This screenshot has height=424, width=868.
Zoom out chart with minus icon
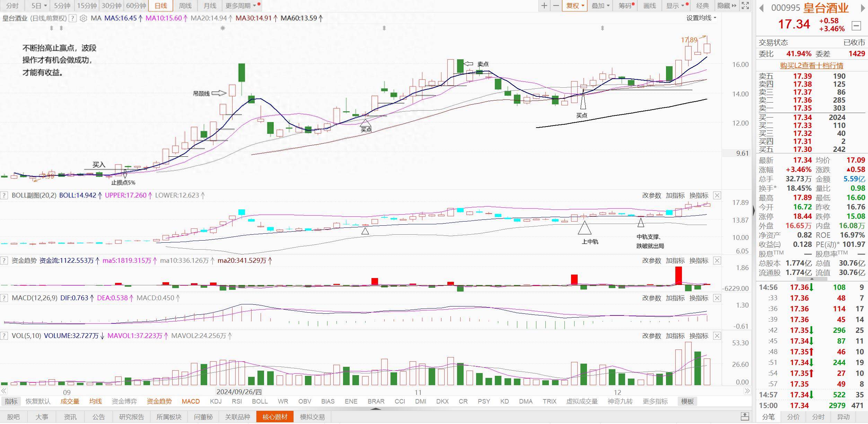(x=556, y=6)
